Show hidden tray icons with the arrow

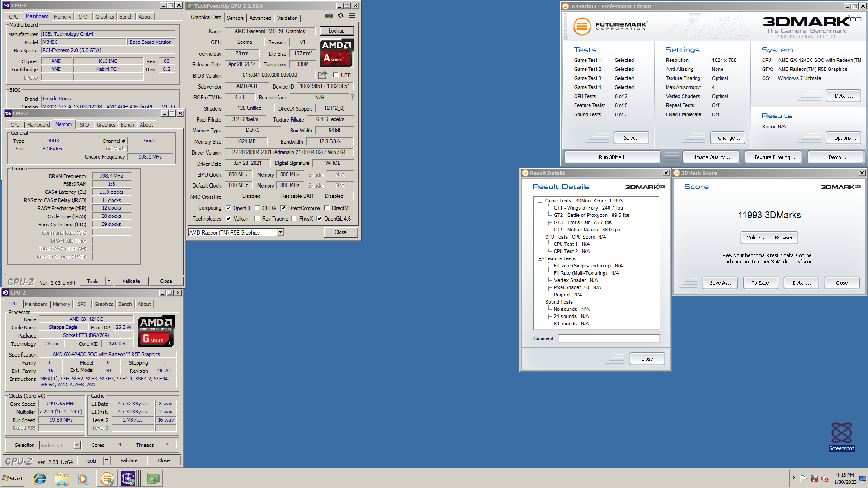point(793,478)
